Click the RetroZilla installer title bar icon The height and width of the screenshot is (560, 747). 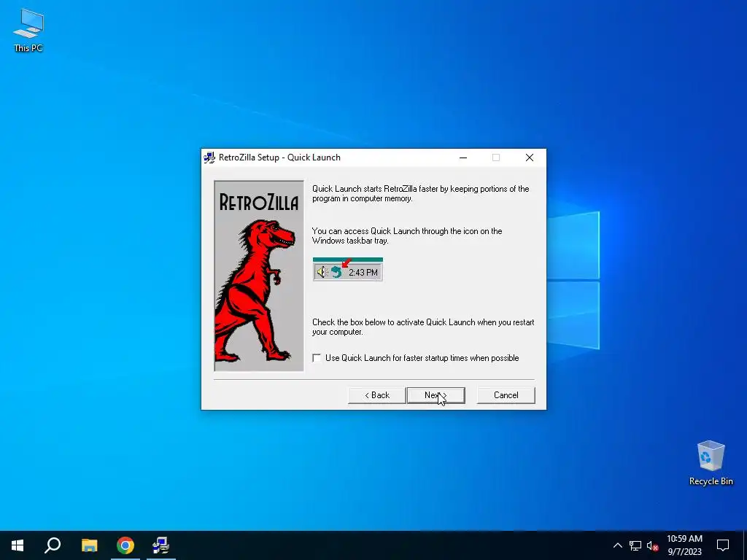click(209, 157)
